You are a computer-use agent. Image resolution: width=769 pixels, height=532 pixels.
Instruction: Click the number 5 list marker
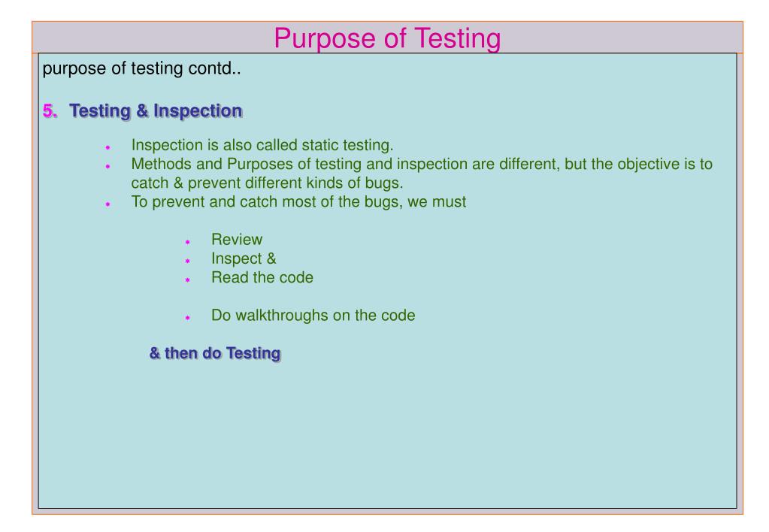[x=50, y=110]
